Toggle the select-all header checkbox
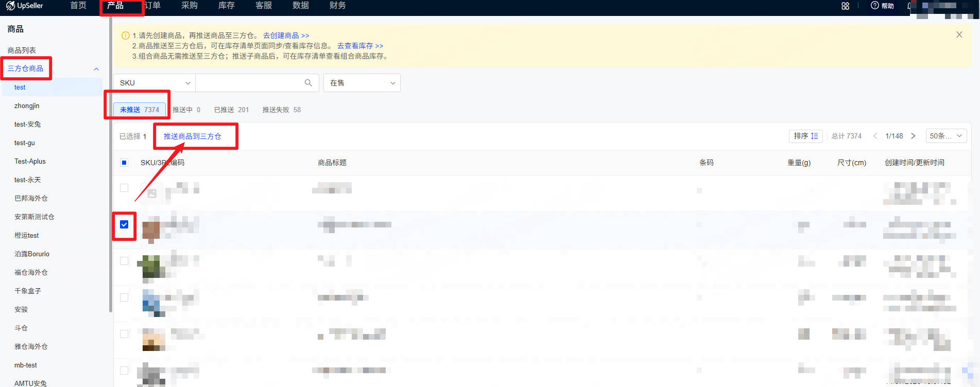Viewport: 980px width, 387px height. point(124,163)
